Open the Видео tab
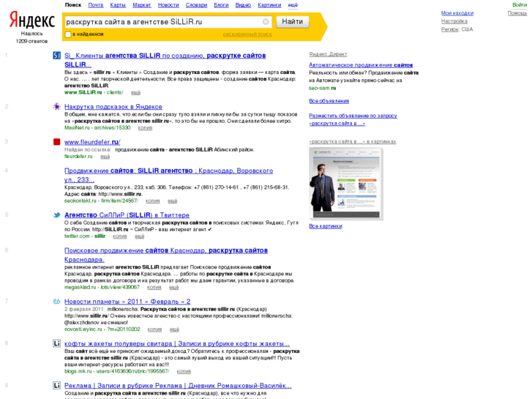Screen dimensions: 532x399 tap(243, 5)
